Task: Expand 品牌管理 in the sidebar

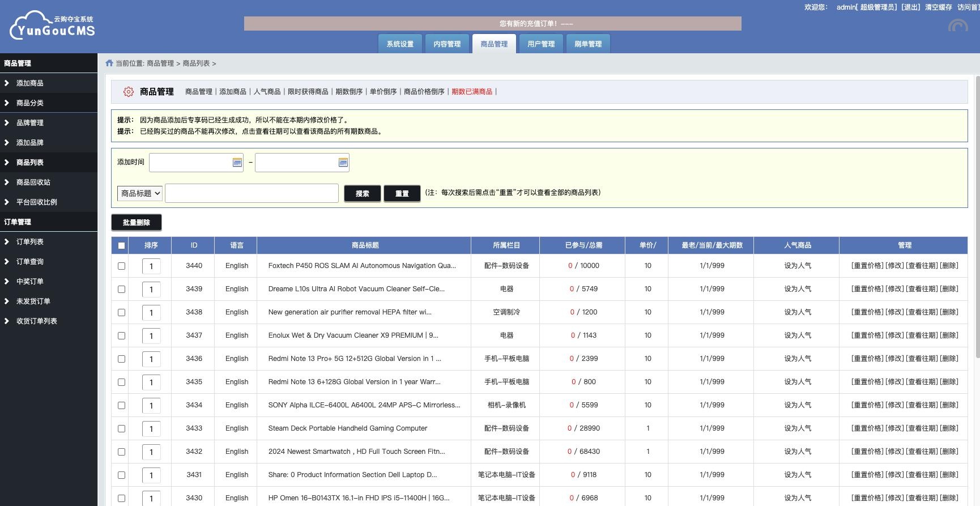Action: (29, 123)
